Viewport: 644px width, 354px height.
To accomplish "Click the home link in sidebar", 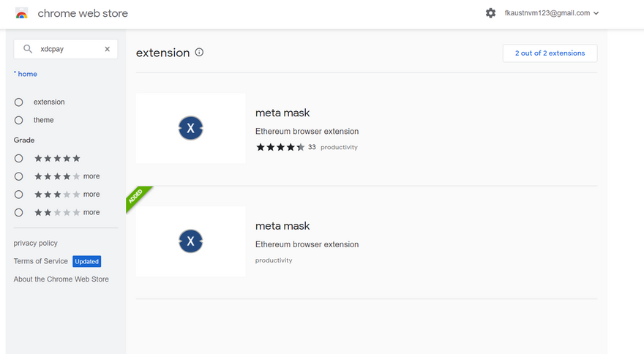I will [x=27, y=74].
